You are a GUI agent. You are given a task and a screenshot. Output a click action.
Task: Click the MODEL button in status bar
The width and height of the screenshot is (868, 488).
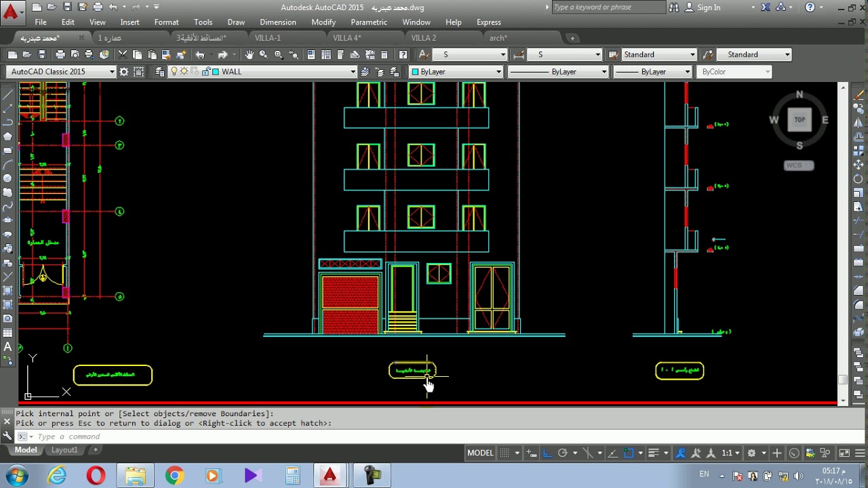(480, 453)
